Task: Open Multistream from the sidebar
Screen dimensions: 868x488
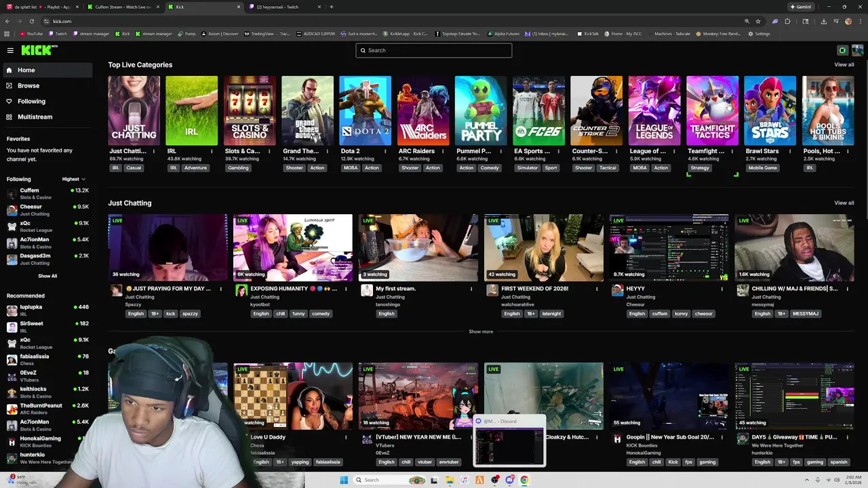Action: [47, 117]
